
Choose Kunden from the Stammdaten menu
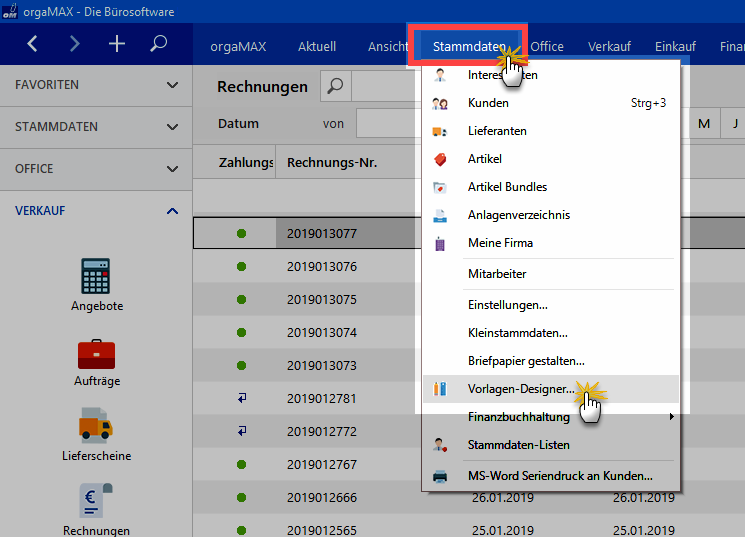click(x=551, y=103)
